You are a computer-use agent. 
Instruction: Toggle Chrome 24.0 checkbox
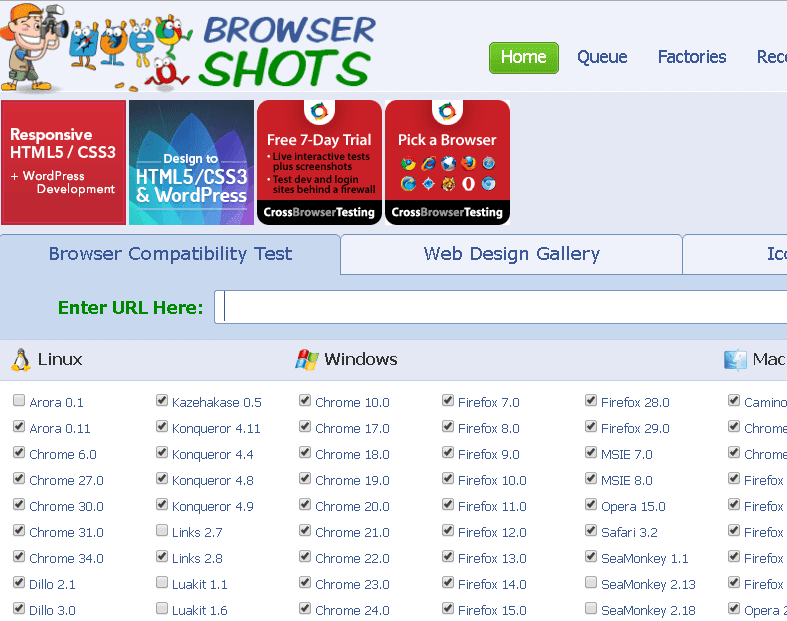(305, 608)
